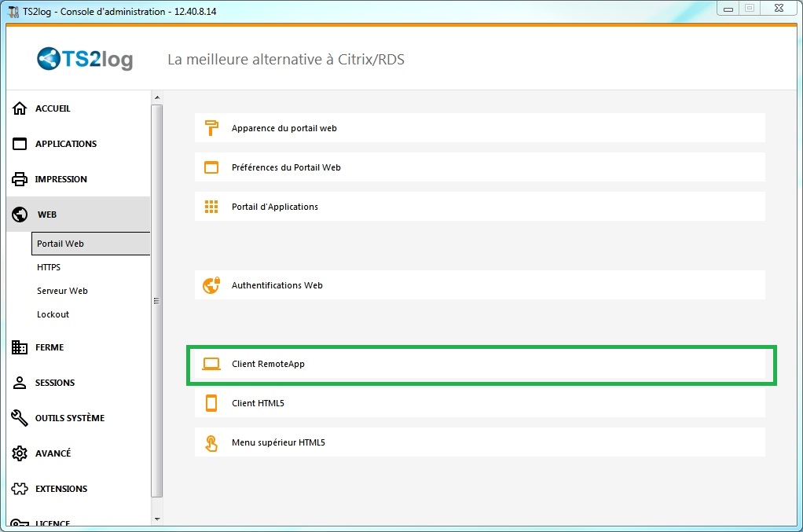Minimize the TS2log window

point(728,9)
